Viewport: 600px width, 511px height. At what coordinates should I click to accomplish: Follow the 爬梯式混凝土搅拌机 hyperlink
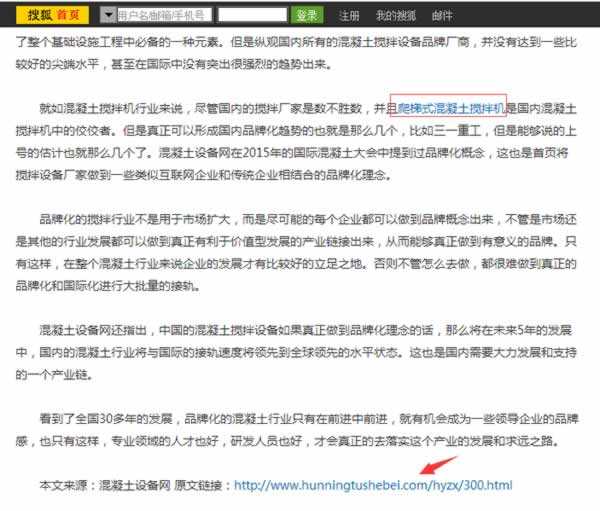446,107
